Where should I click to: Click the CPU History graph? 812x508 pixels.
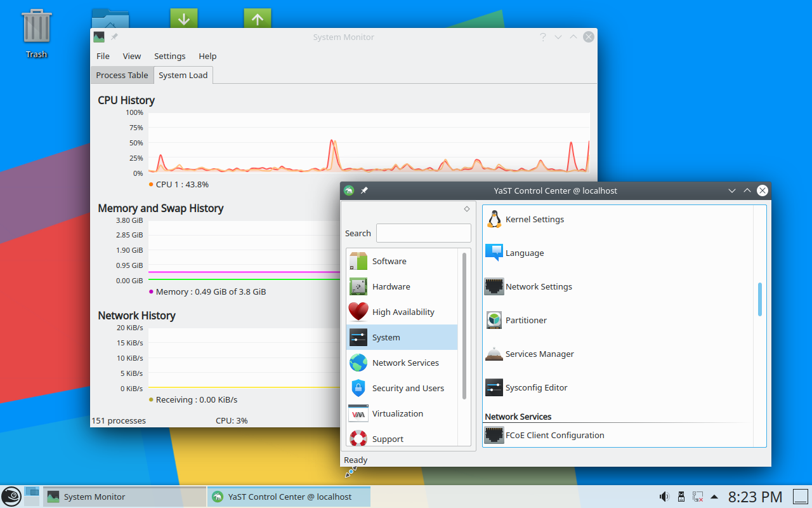pos(369,143)
